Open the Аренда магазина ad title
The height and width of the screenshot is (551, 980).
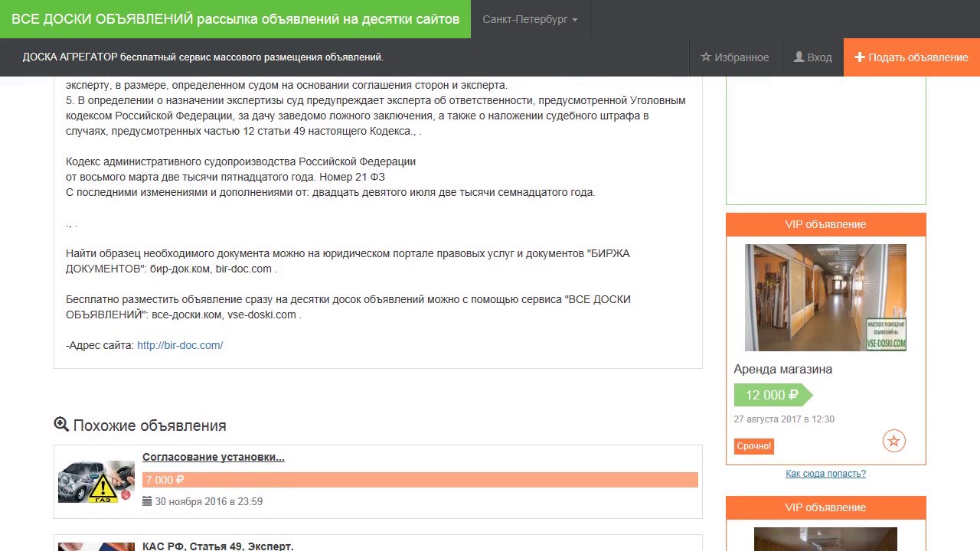click(x=782, y=369)
